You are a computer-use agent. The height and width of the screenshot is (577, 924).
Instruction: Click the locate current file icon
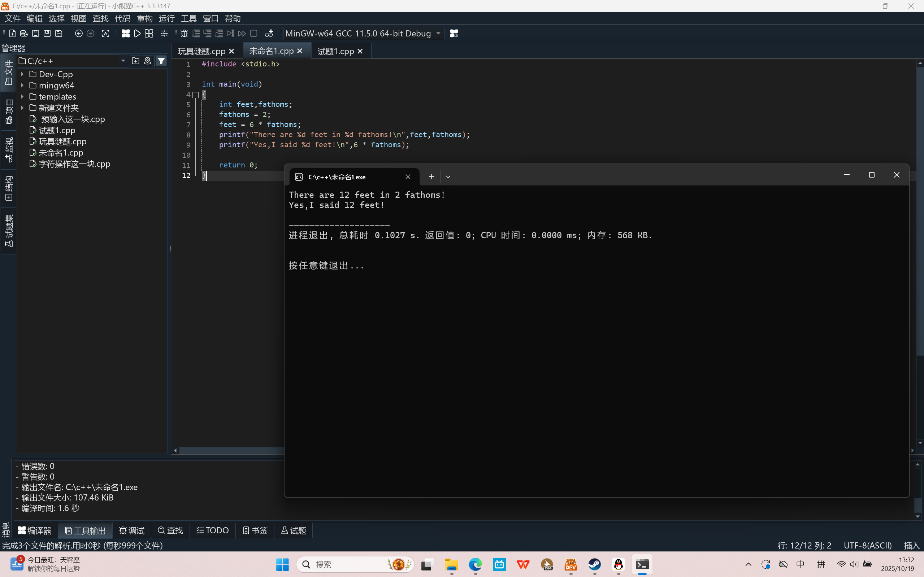pos(148,61)
